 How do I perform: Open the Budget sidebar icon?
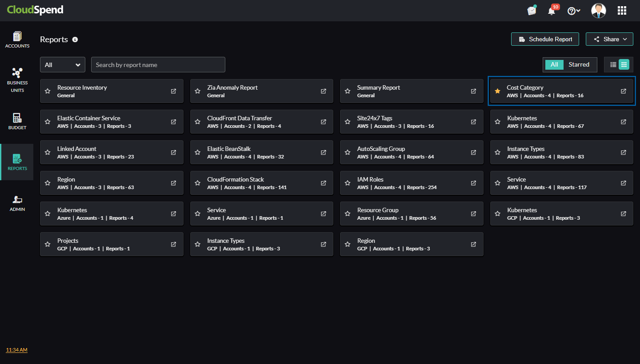[x=17, y=121]
